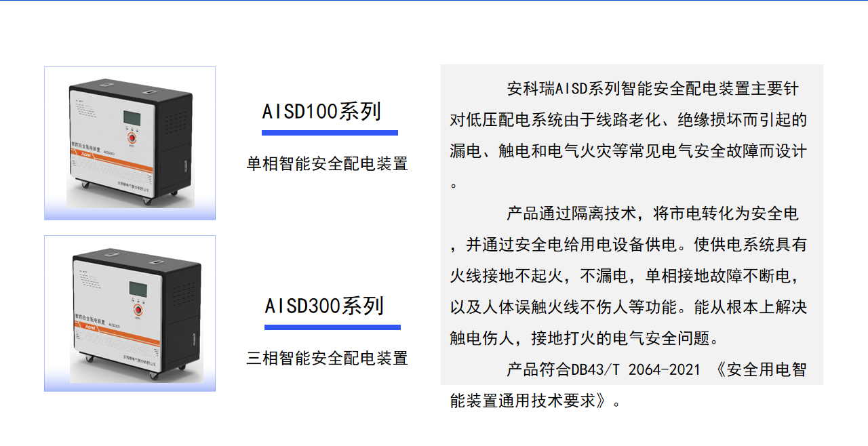
Task: Click the red knob on the upper device
Action: click(x=132, y=138)
